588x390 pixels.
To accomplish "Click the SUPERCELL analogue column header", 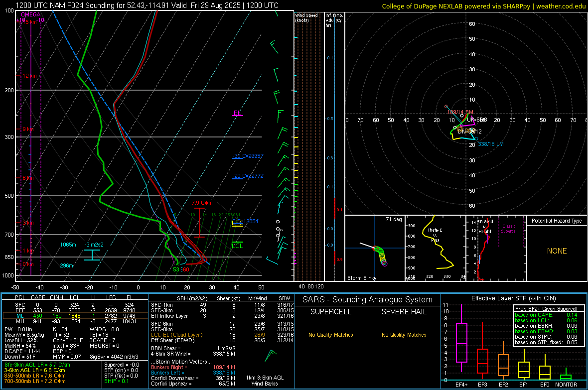I will pyautogui.click(x=331, y=312).
